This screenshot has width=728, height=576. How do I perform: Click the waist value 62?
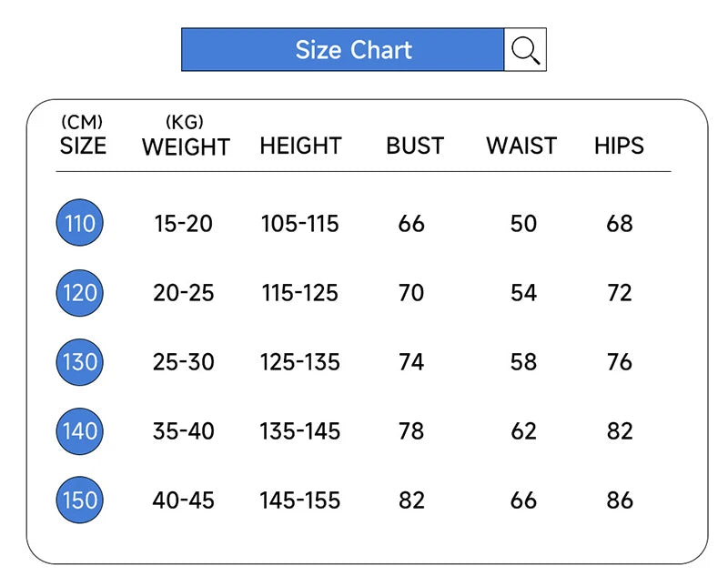point(523,431)
